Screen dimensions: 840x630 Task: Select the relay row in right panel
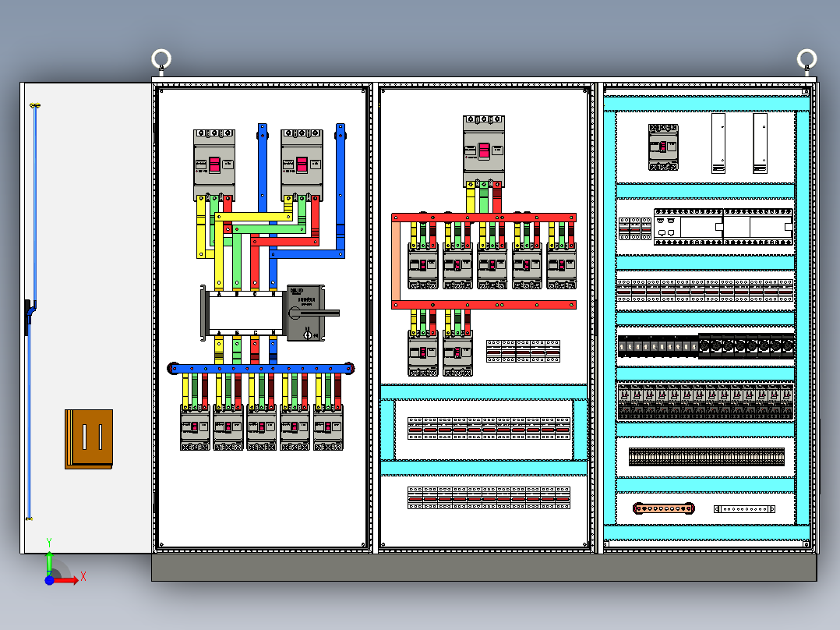pyautogui.click(x=705, y=402)
